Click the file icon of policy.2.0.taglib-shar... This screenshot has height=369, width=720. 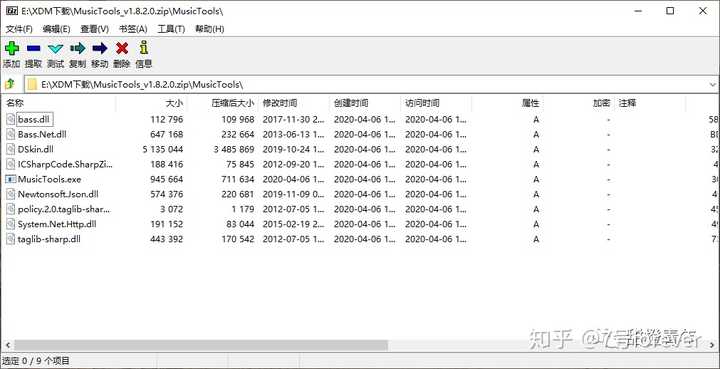[11, 209]
